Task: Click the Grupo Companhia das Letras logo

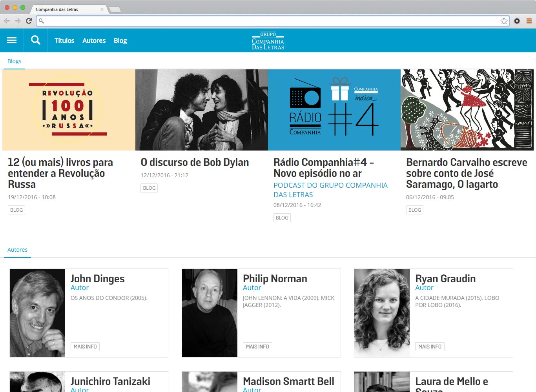Action: tap(268, 41)
